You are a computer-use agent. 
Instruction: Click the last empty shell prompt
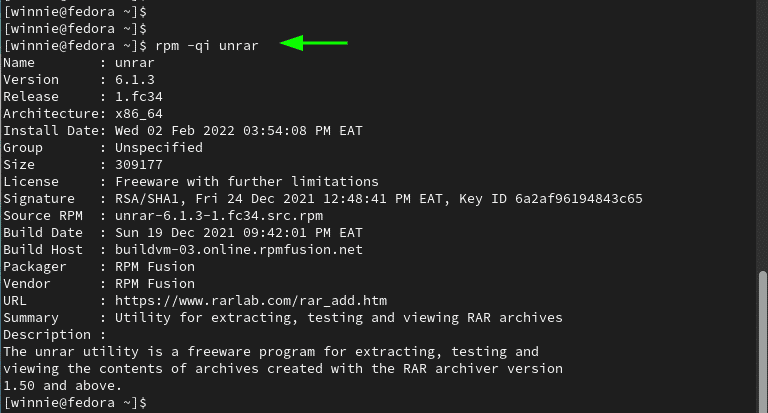click(75, 403)
